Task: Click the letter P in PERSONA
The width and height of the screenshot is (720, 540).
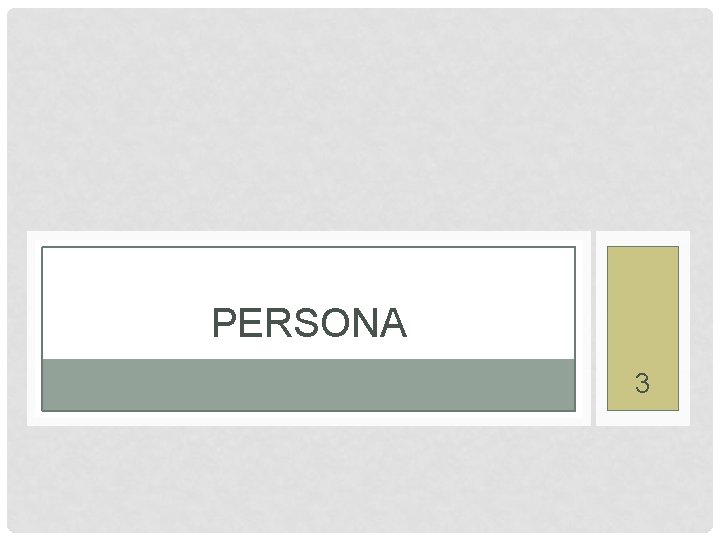Action: [223, 323]
